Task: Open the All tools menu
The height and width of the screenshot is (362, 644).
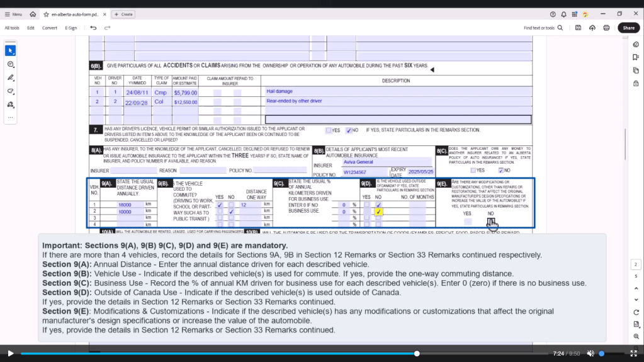Action: 12,28
